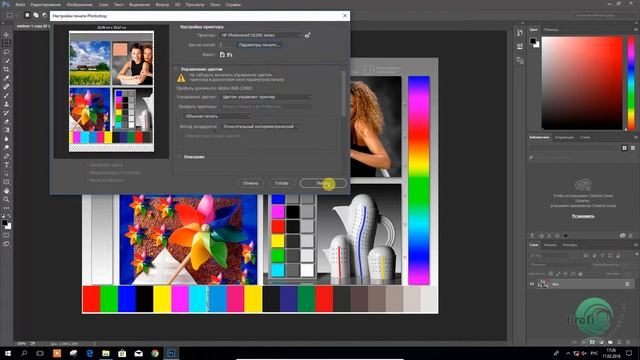Tick the second checkbox under print preview
Image resolution: width=640 pixels, height=360 pixels.
(86, 172)
